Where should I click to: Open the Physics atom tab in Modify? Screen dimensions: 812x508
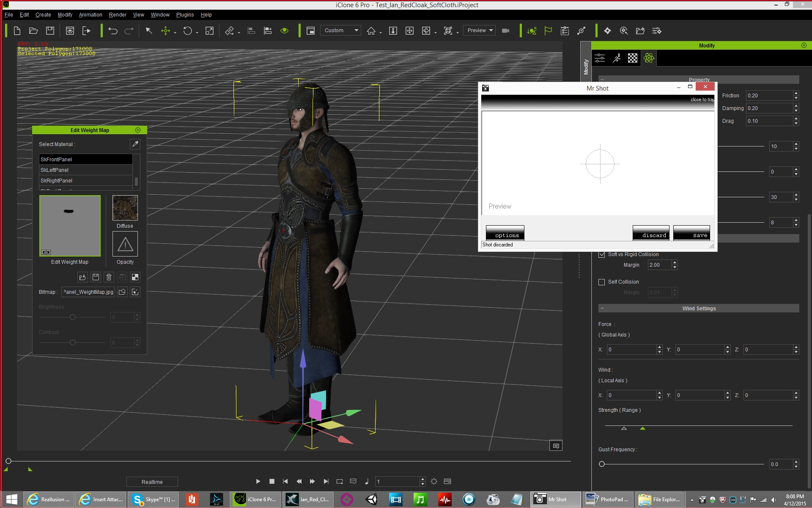649,58
